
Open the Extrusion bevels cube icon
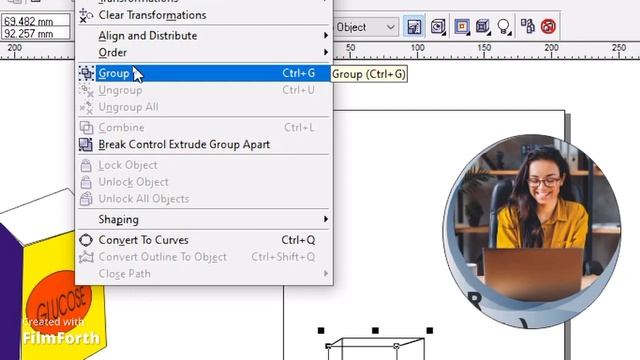point(482,27)
